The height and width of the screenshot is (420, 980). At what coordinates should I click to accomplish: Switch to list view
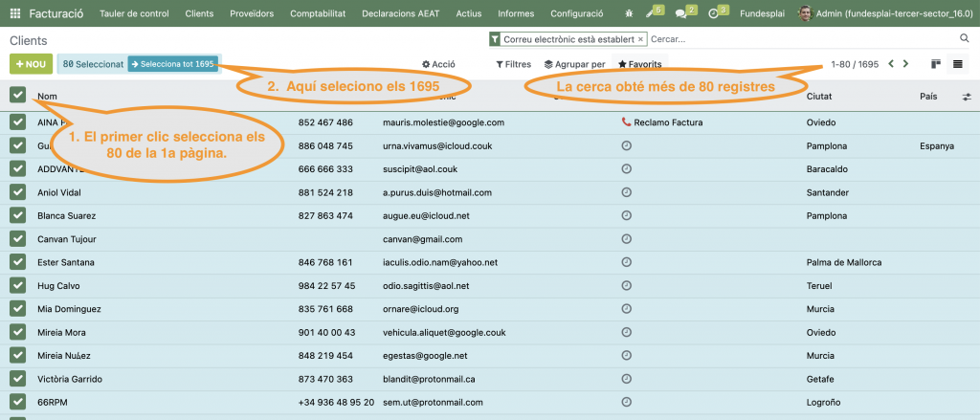click(958, 64)
